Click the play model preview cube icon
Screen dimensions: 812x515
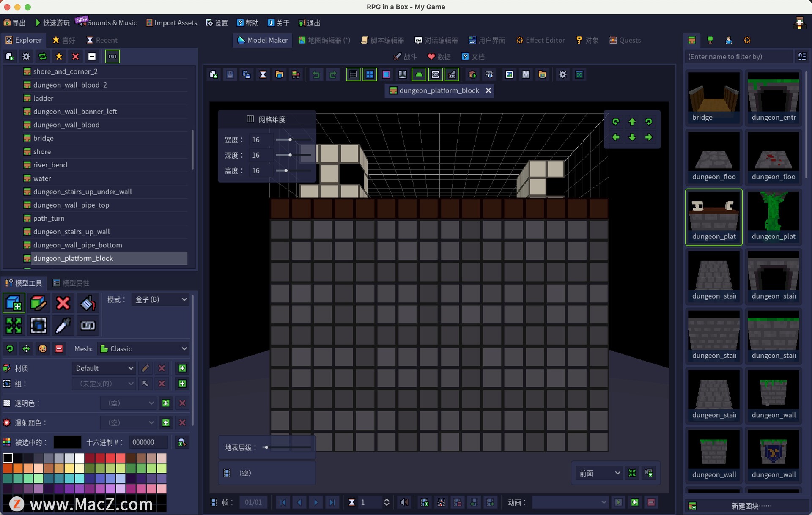[472, 74]
